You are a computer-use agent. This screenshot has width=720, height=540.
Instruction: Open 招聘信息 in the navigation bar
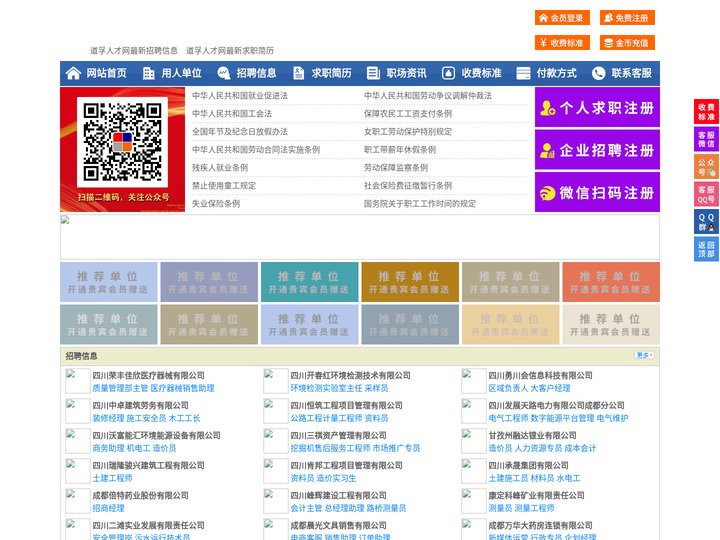[x=256, y=73]
